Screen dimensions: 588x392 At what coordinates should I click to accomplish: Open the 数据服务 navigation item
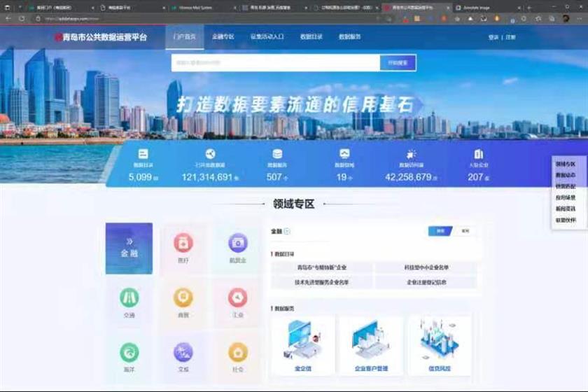coord(350,37)
